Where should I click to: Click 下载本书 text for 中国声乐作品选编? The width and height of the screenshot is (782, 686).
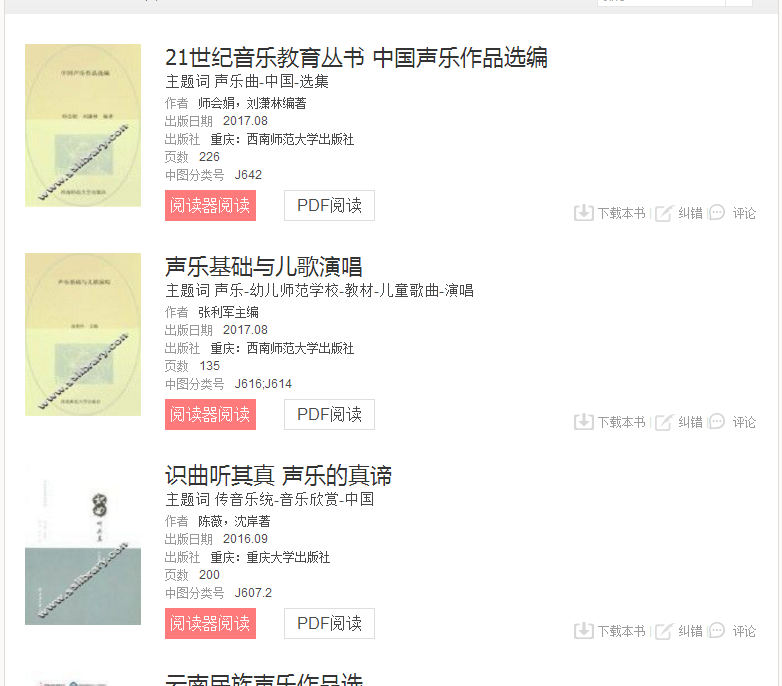coord(621,213)
